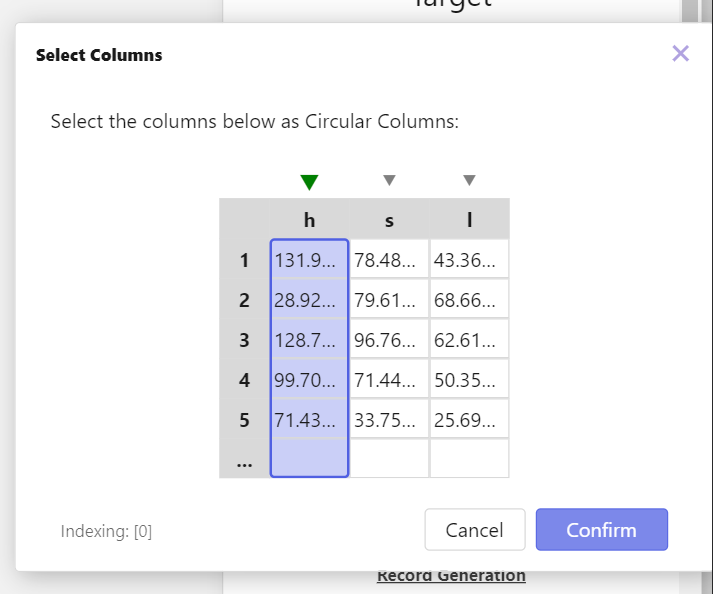Select the h column header
Image resolution: width=713 pixels, height=594 pixels.
pos(309,219)
